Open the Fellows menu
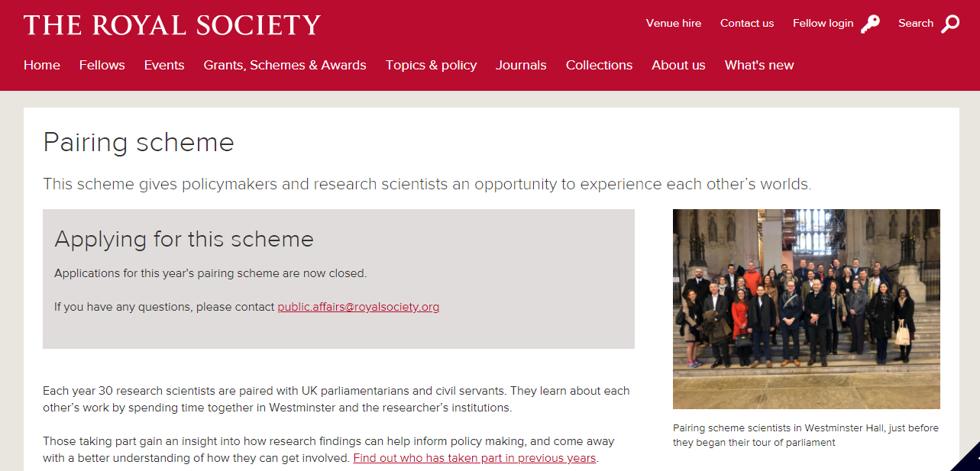Viewport: 980px width, 471px height. 102,66
